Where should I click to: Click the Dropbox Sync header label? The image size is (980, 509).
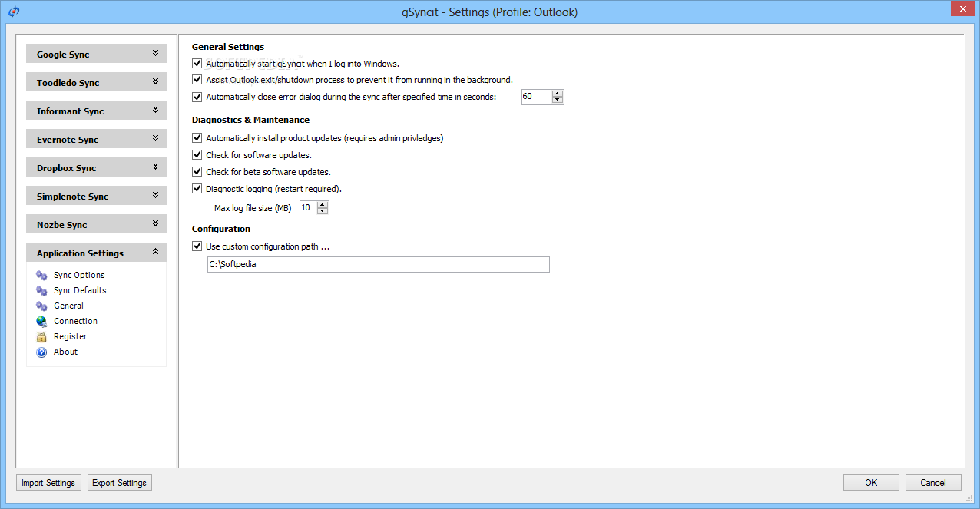(67, 168)
